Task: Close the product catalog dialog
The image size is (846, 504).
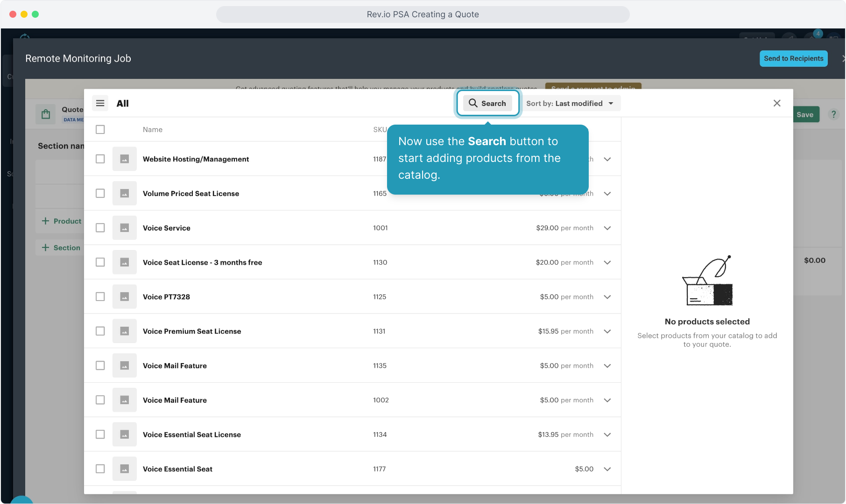Action: 777,103
